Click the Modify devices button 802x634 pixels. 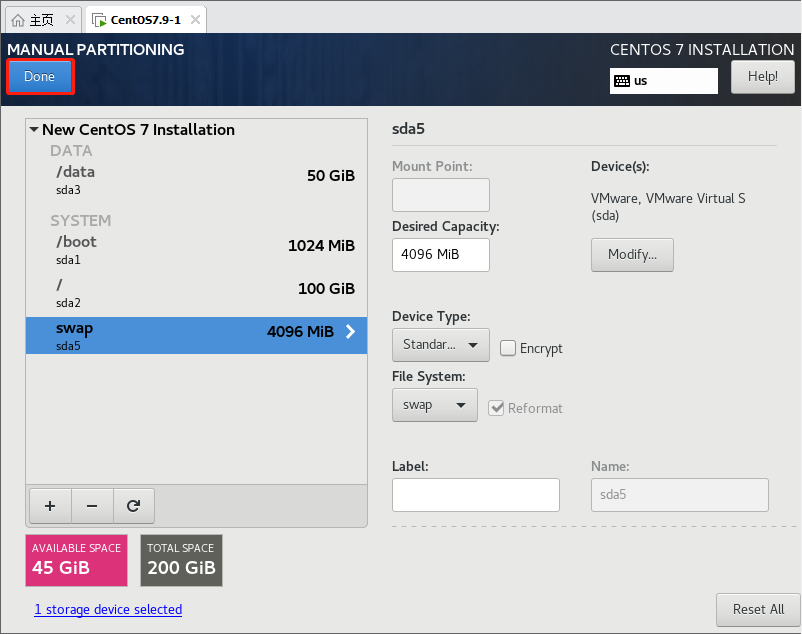point(632,255)
